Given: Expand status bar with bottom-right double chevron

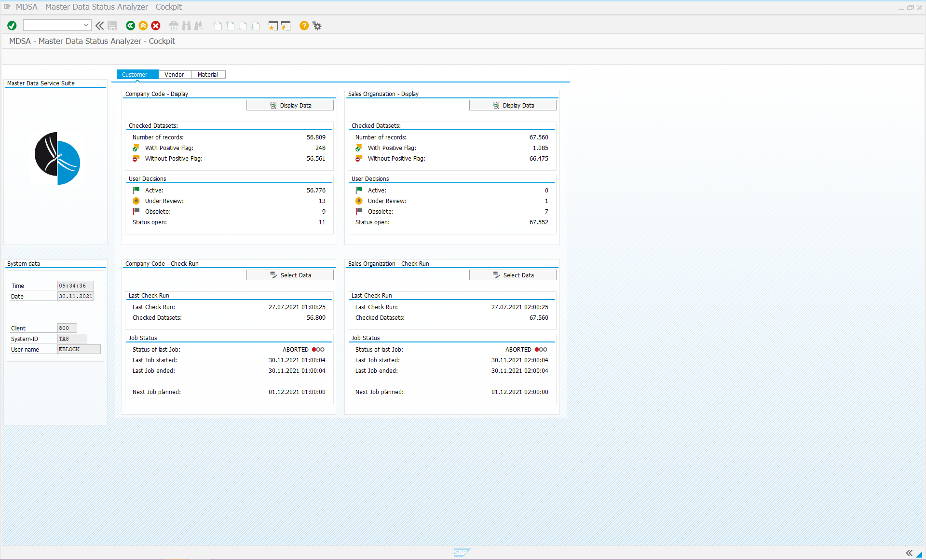Looking at the screenshot, I should coord(909,553).
